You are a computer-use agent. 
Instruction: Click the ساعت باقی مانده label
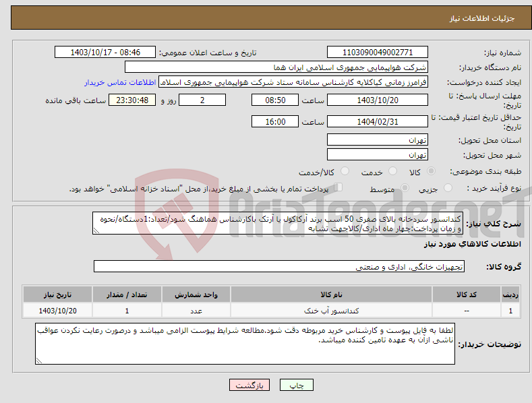pyautogui.click(x=76, y=101)
